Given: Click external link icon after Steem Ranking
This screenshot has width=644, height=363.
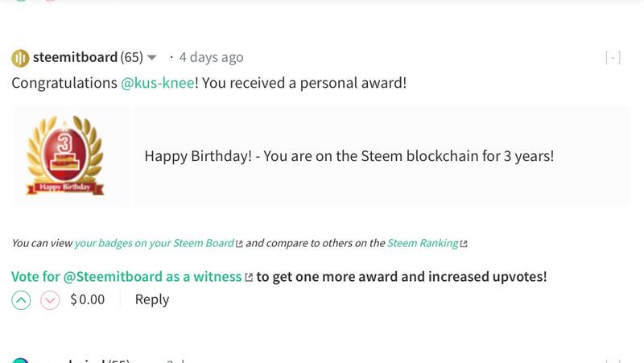Looking at the screenshot, I should (x=464, y=243).
